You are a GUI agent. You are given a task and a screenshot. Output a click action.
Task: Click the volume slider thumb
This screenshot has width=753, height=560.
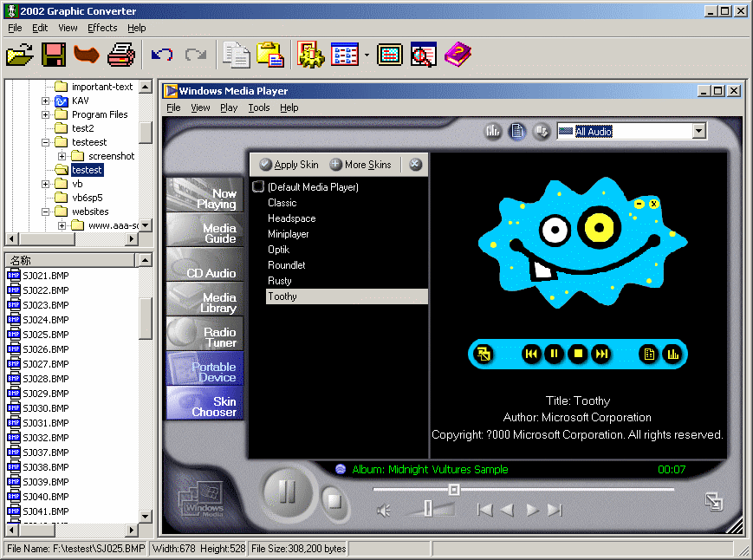coord(428,508)
